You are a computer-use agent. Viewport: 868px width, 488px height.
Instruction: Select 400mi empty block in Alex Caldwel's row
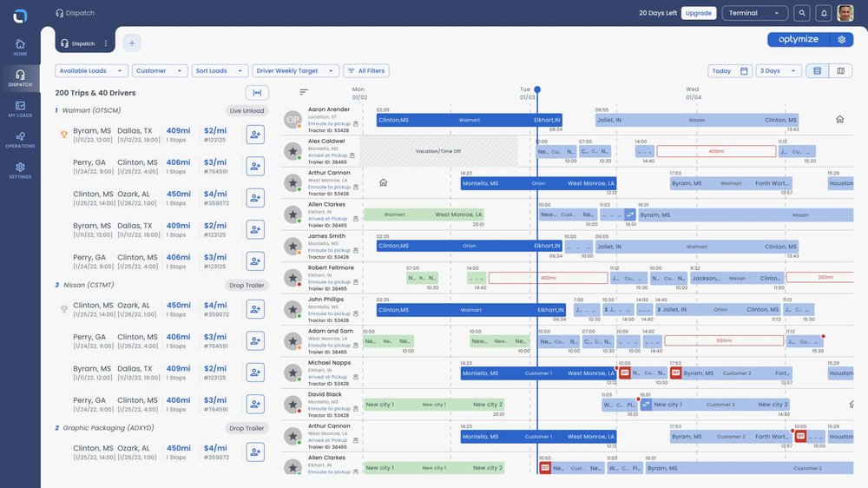[x=716, y=151]
